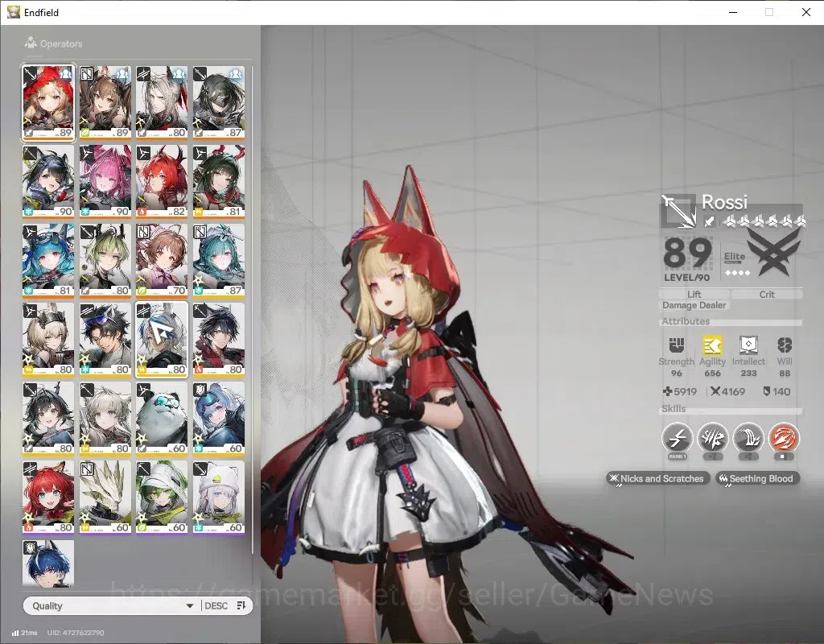Click the Endfield app icon in title bar
This screenshot has width=824, height=644.
tap(13, 12)
